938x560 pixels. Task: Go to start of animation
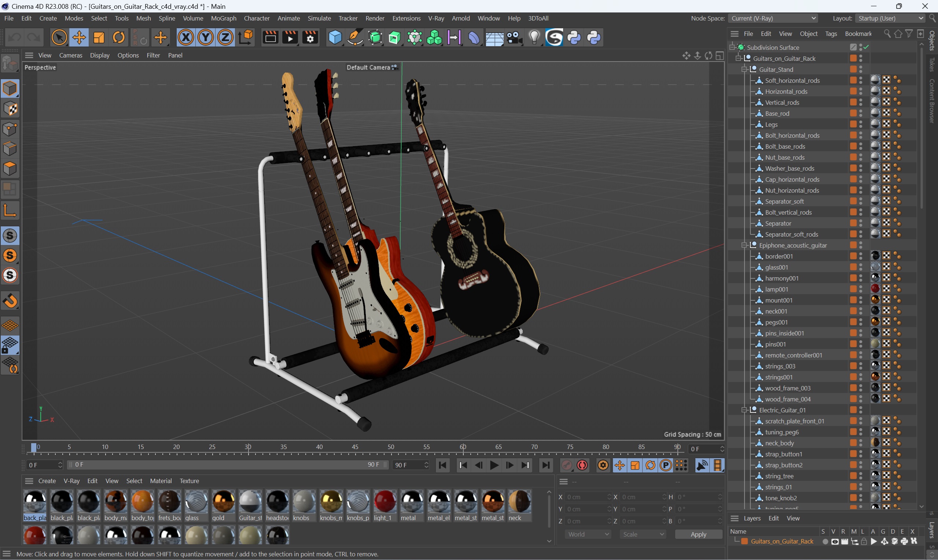442,465
